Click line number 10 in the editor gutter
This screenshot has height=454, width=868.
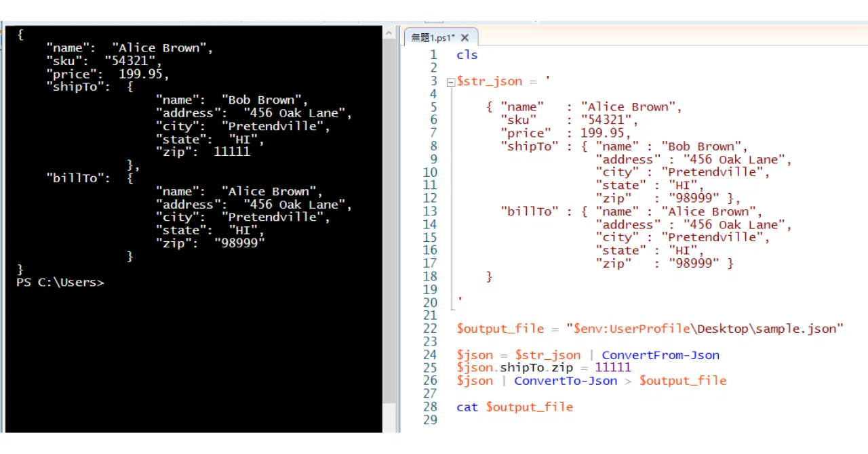[430, 172]
